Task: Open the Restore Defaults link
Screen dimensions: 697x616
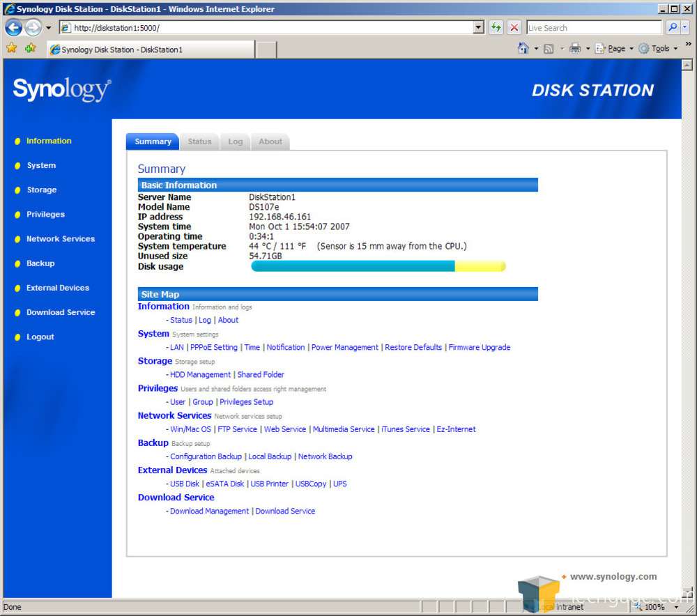Action: click(413, 347)
